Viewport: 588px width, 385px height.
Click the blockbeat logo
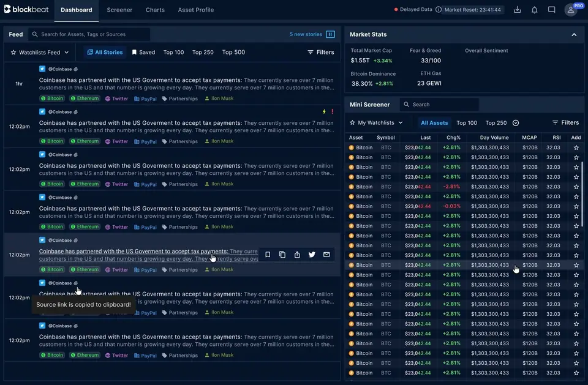(x=26, y=9)
